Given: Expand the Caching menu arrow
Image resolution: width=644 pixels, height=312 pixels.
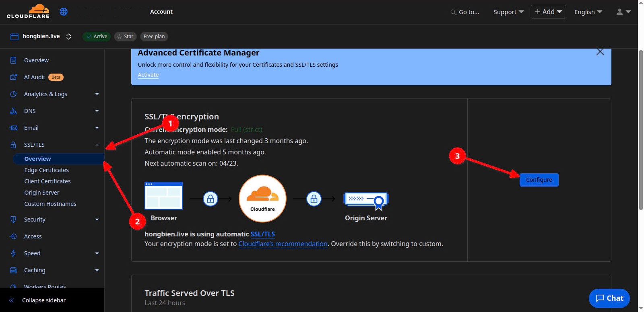Looking at the screenshot, I should tap(97, 270).
